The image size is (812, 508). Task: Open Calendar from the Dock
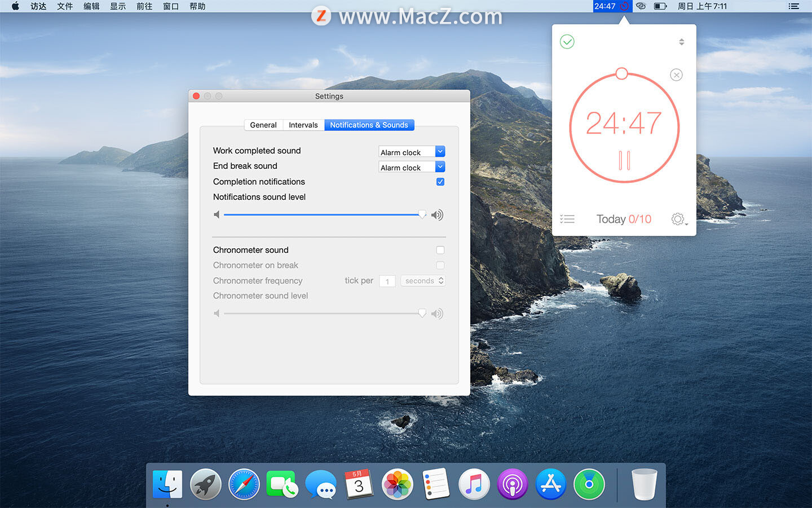[359, 484]
